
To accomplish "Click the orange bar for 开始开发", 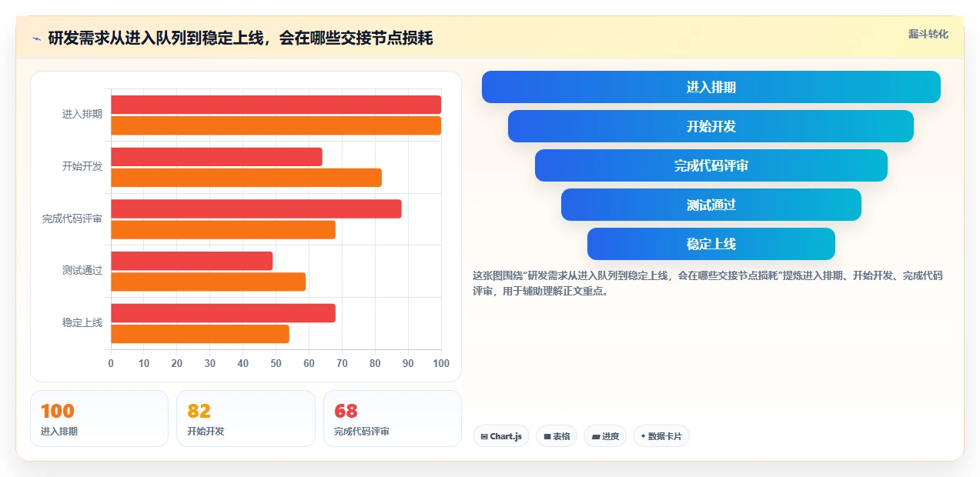I will click(x=246, y=178).
